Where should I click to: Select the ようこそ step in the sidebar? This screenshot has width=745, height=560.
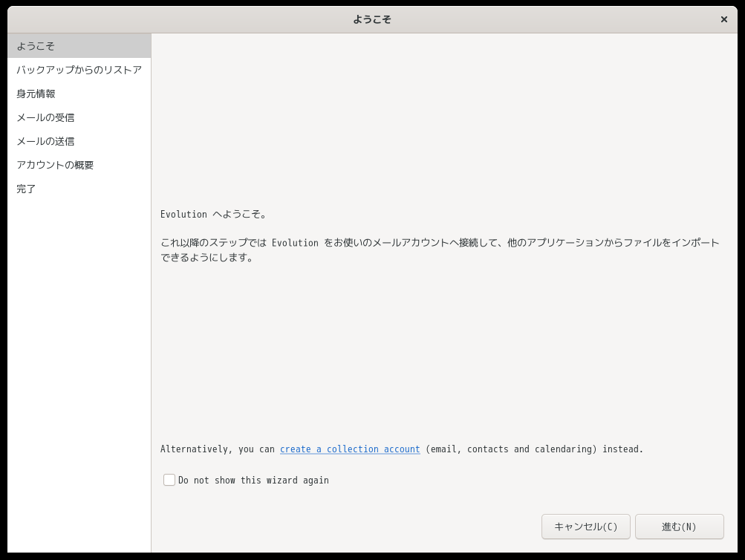[79, 46]
